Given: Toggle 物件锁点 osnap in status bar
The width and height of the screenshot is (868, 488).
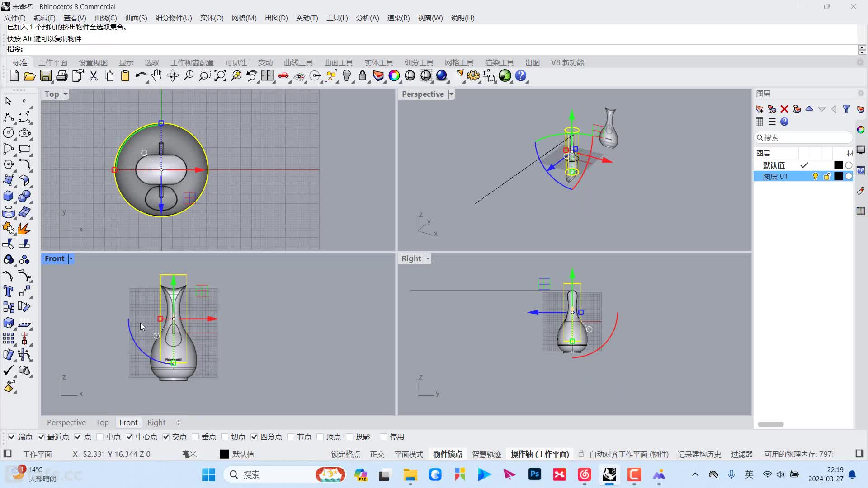Looking at the screenshot, I should point(448,454).
